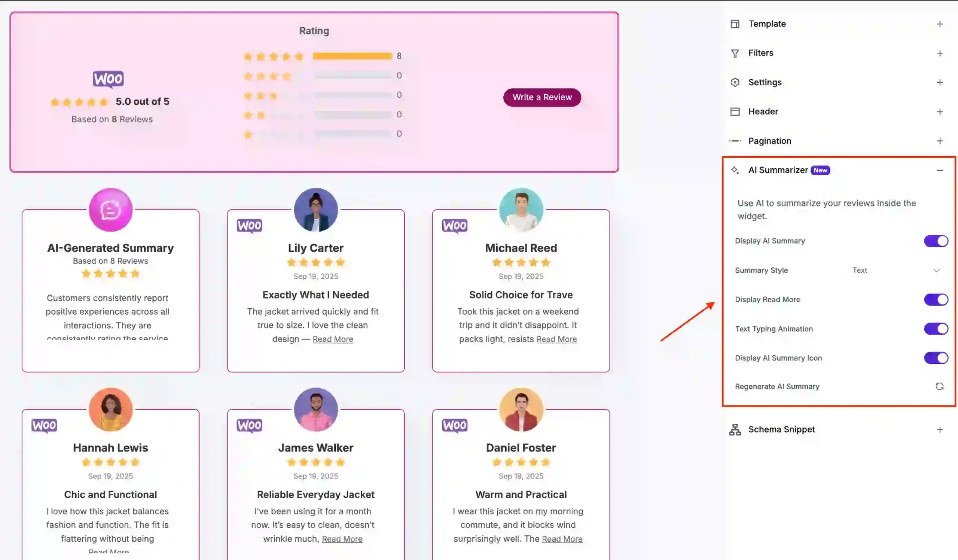Open Read More on Lily Carter's review
This screenshot has height=560, width=958.
tap(333, 339)
